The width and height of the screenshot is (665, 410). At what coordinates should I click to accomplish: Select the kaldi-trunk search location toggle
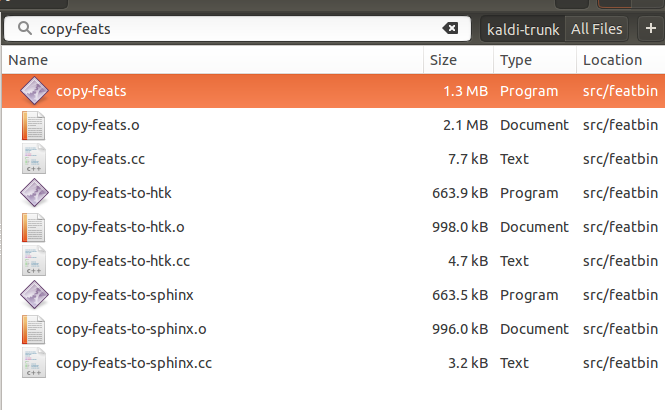coord(522,29)
